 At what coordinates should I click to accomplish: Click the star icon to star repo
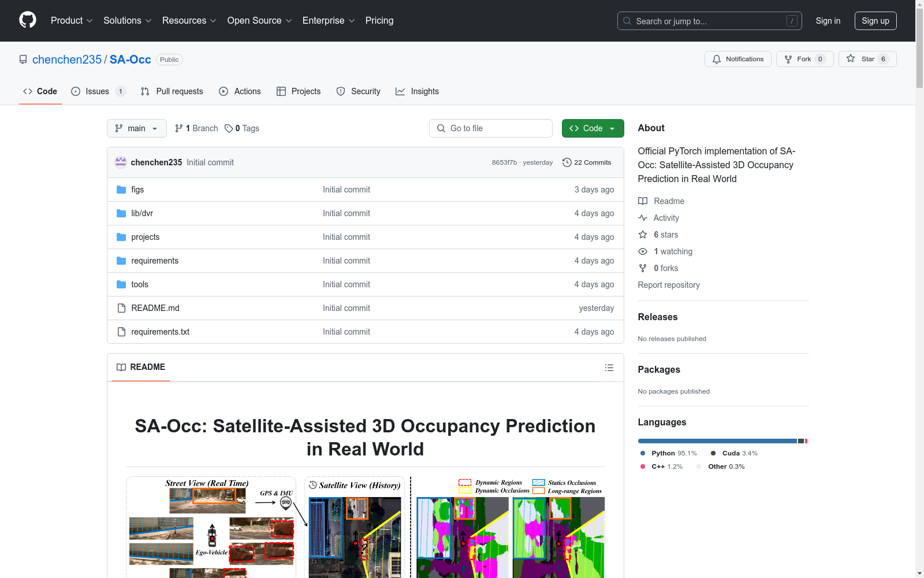851,58
